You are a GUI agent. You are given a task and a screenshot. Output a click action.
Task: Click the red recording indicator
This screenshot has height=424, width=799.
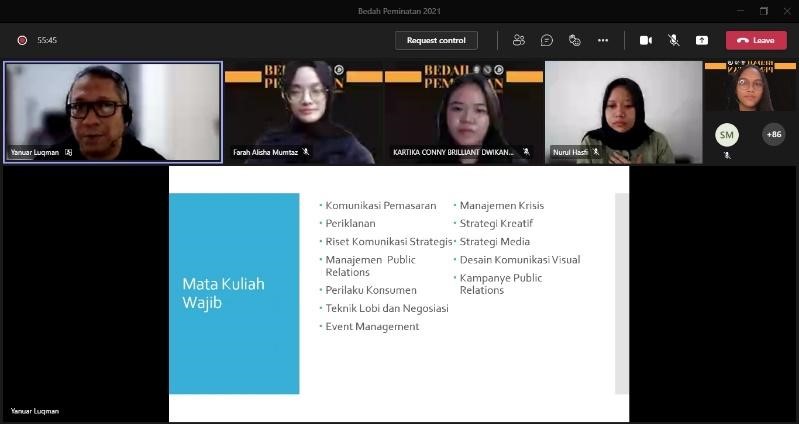[x=22, y=40]
